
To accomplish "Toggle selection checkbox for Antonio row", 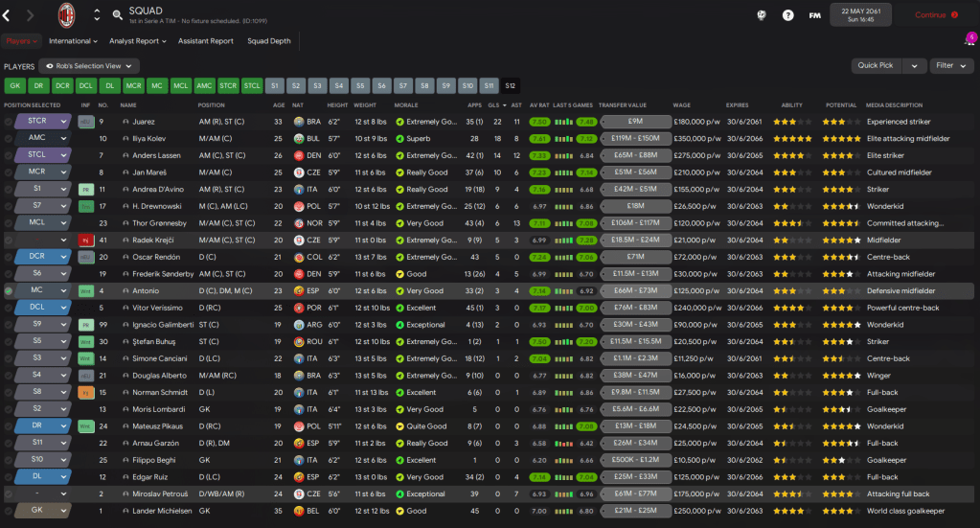I will (x=9, y=289).
